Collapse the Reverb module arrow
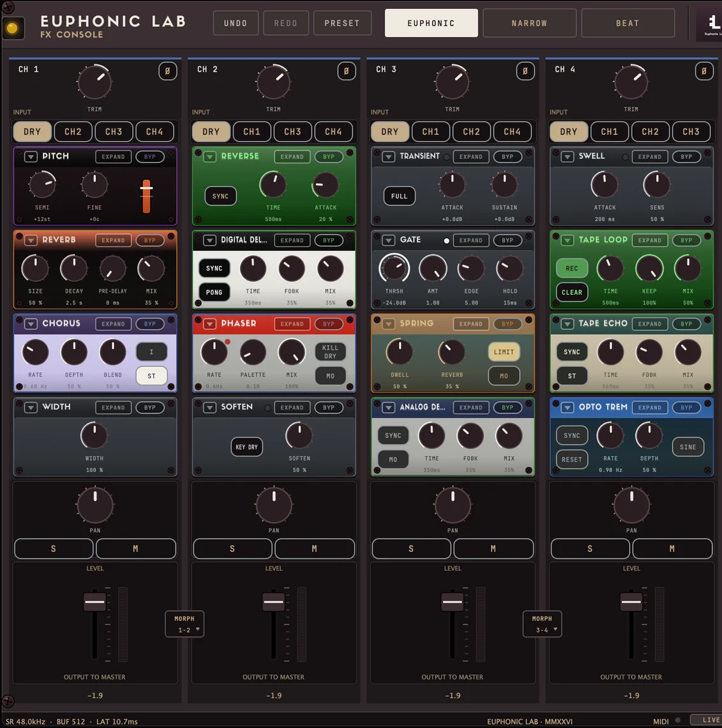The width and height of the screenshot is (722, 728). click(x=31, y=241)
